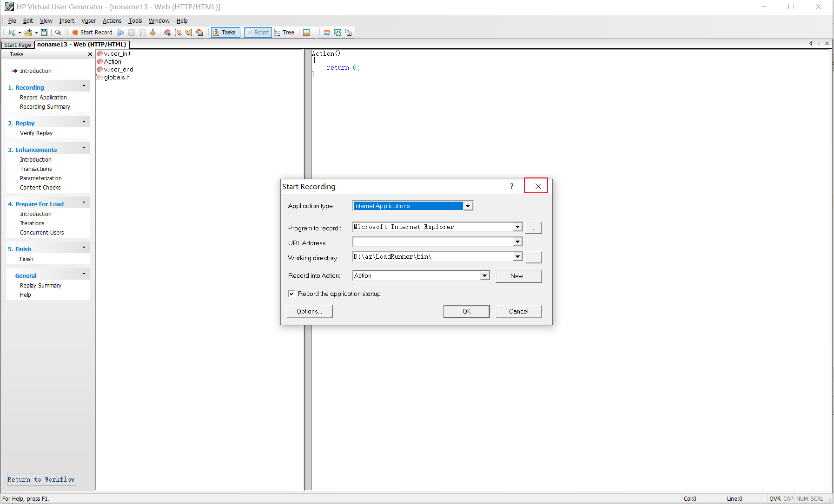Switch to Script view

(x=258, y=33)
